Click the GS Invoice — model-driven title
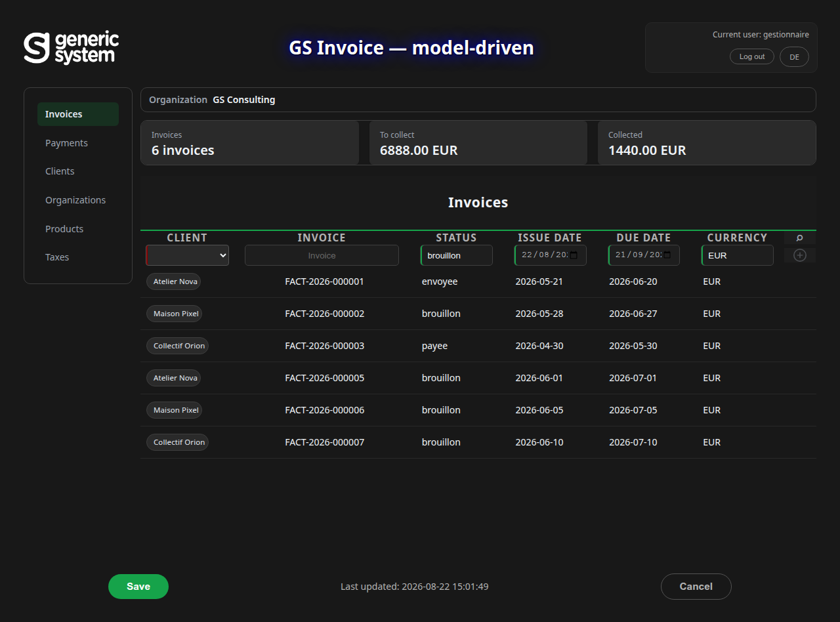Viewport: 840px width, 622px height. (411, 48)
